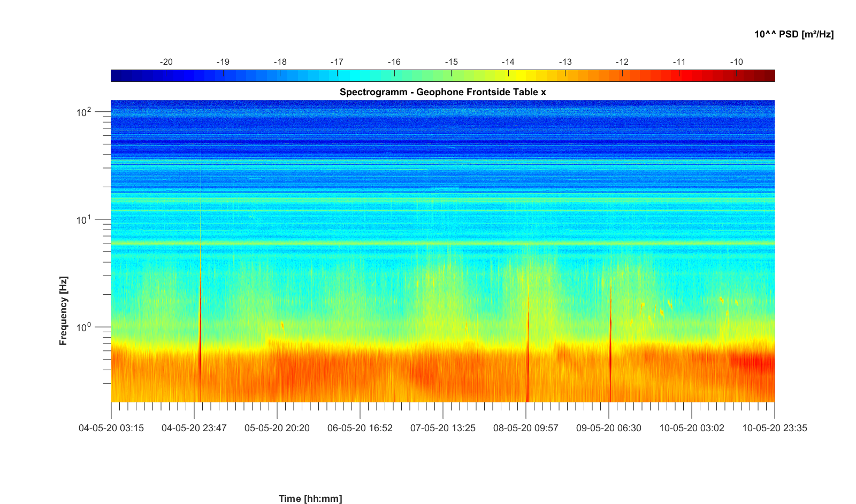Click the 'Frequency [Hz]' y-axis label
This screenshot has width=856, height=504.
pos(64,311)
